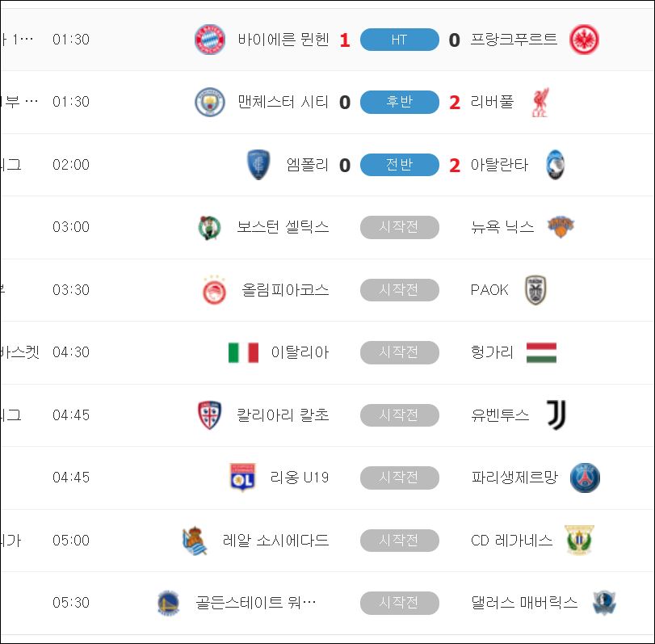Click the 05:30 kickoff time of the Warriors game
Viewport: 655px width, 644px height.
[71, 603]
